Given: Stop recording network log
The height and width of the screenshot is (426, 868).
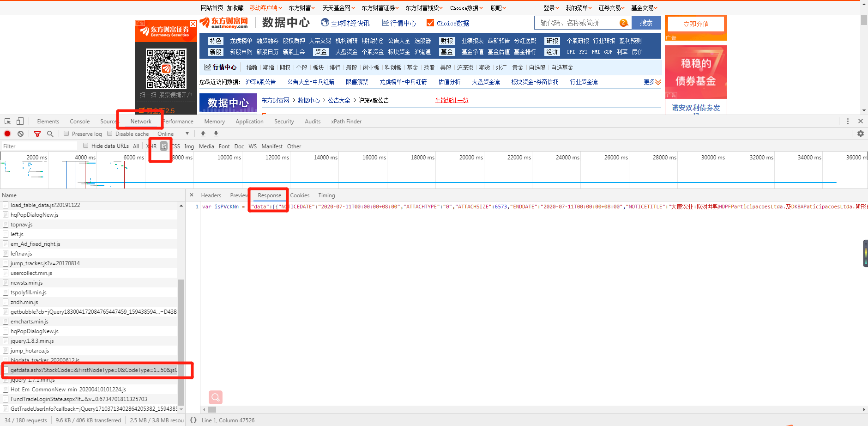Looking at the screenshot, I should point(7,134).
